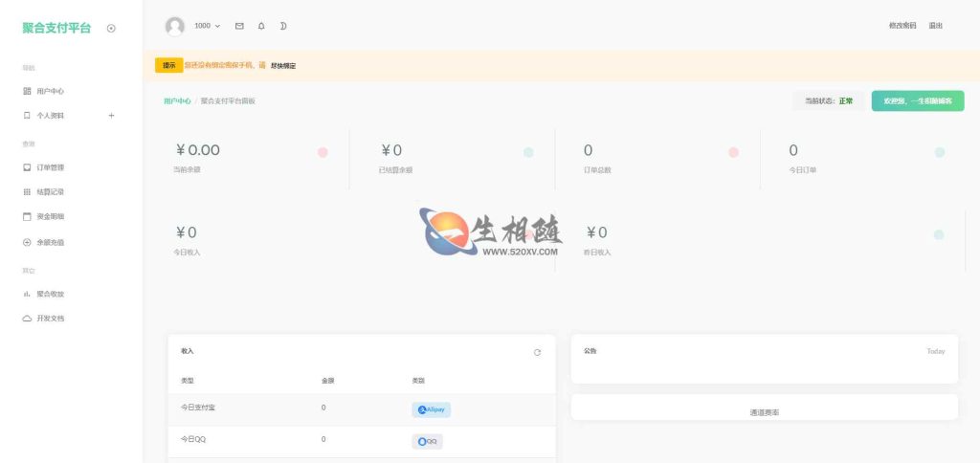This screenshot has width=980, height=463.
Task: Click the sidebar collapse circle icon beside logo
Action: pyautogui.click(x=111, y=28)
